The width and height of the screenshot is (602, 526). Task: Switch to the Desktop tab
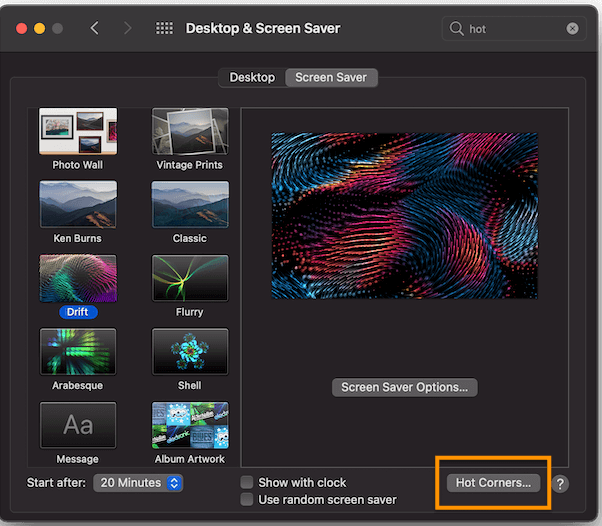point(252,77)
